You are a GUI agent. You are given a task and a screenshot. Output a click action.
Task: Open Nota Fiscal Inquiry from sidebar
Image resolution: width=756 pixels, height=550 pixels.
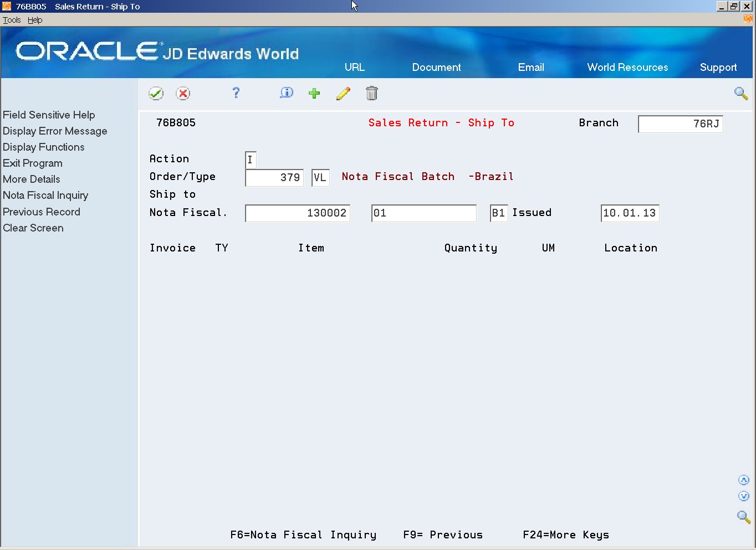[45, 196]
